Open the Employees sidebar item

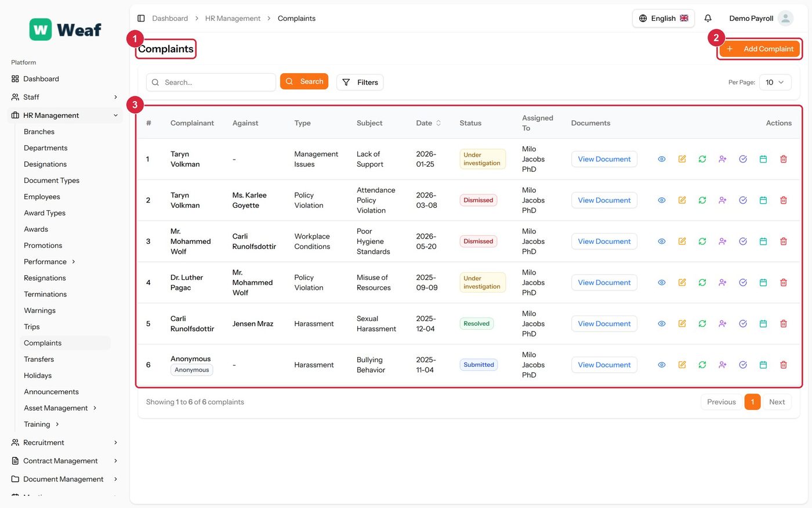[x=42, y=197]
